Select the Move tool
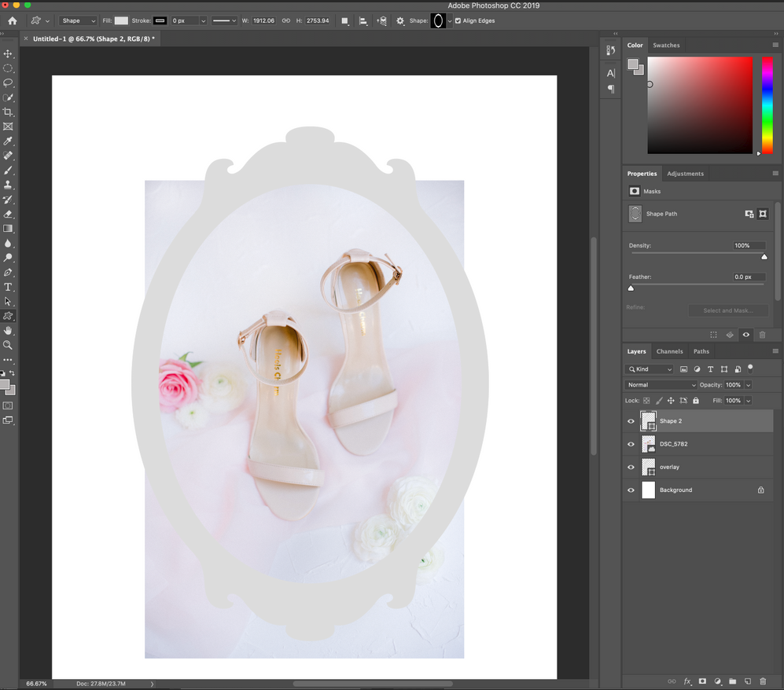The height and width of the screenshot is (690, 784). pyautogui.click(x=9, y=54)
